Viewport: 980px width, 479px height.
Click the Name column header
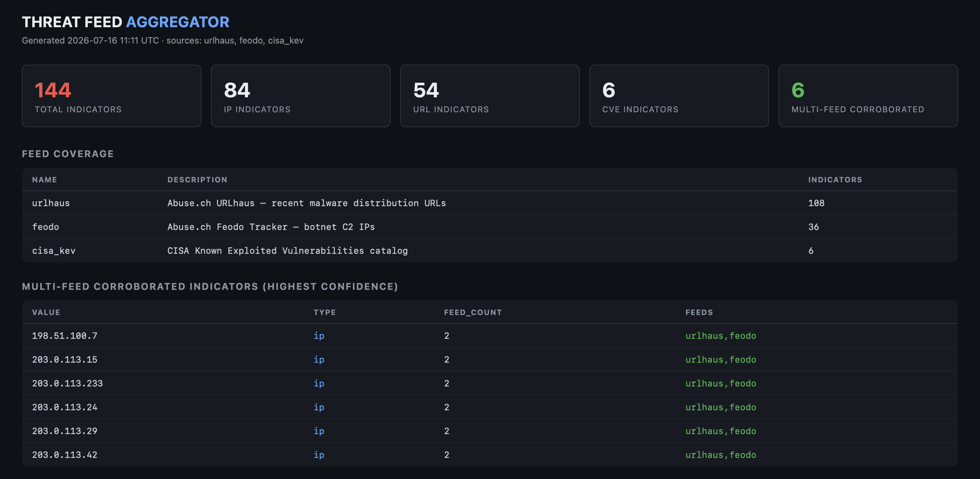(45, 180)
